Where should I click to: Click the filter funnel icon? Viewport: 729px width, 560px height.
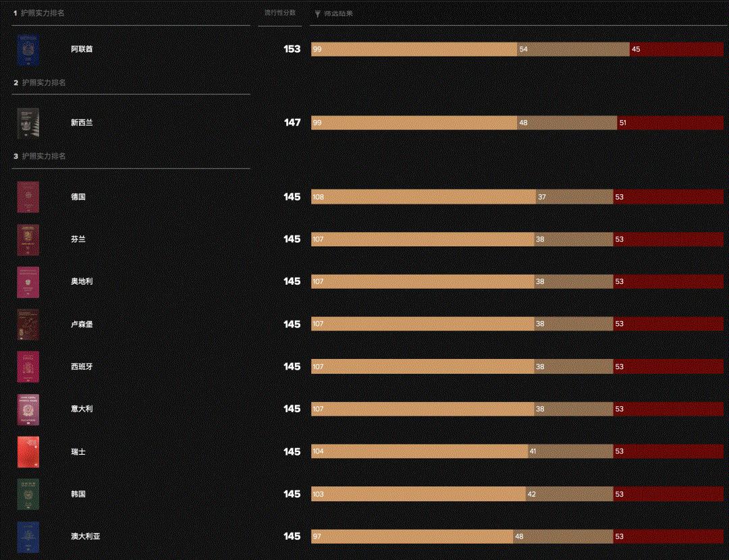point(317,13)
